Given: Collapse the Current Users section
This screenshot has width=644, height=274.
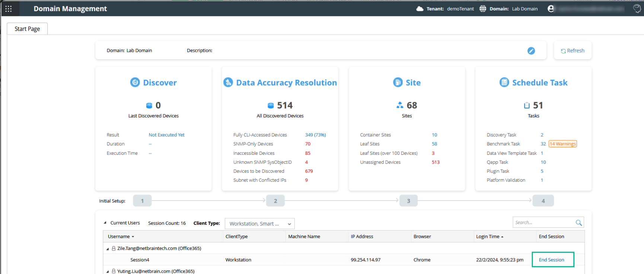Looking at the screenshot, I should (x=105, y=223).
